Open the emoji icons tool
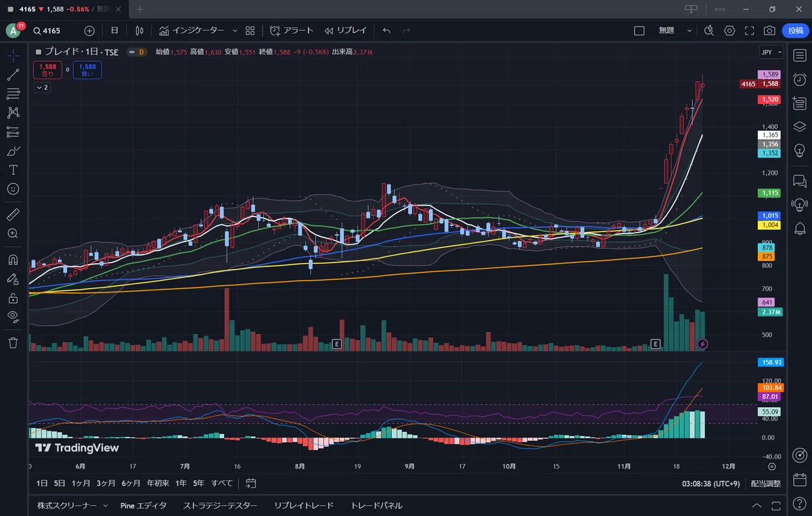 pos(13,189)
